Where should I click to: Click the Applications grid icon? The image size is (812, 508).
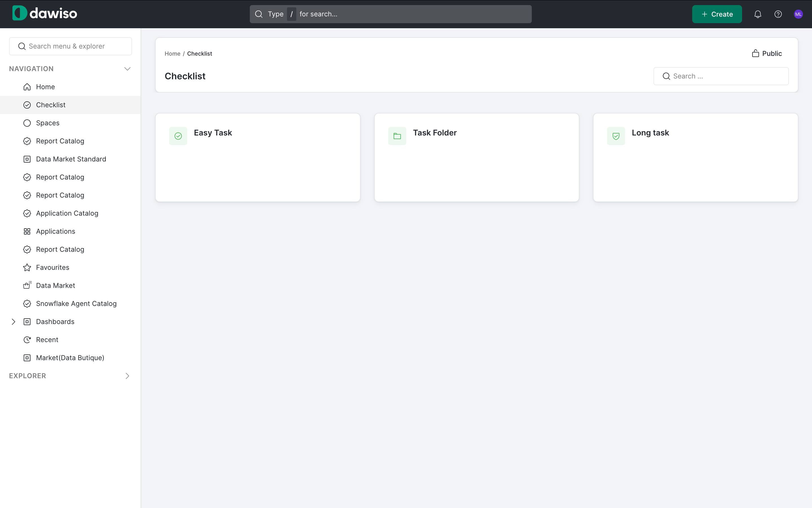[x=27, y=231]
